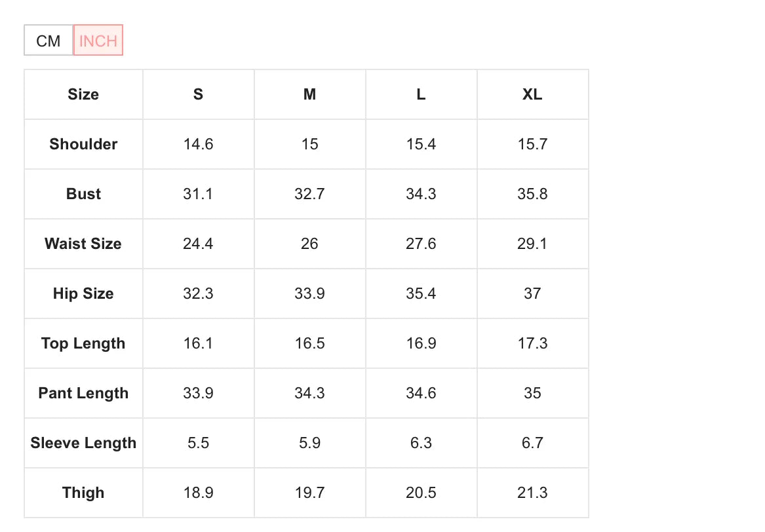The image size is (765, 532).
Task: Click the L size column header
Action: click(421, 94)
